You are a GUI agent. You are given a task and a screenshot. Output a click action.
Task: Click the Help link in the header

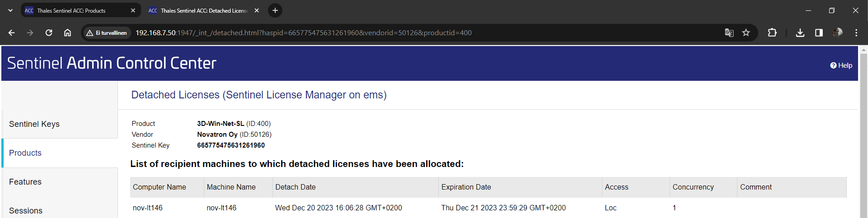841,65
